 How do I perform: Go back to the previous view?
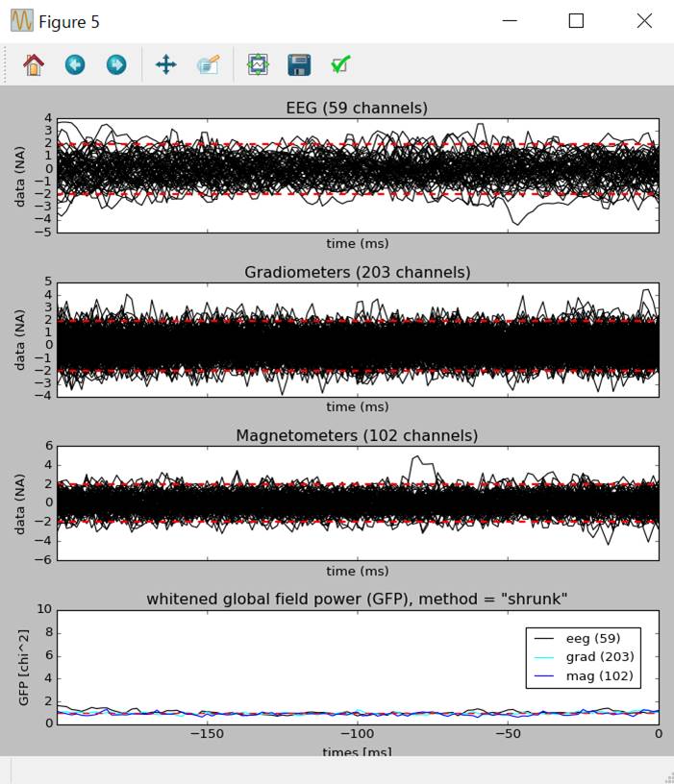click(75, 64)
